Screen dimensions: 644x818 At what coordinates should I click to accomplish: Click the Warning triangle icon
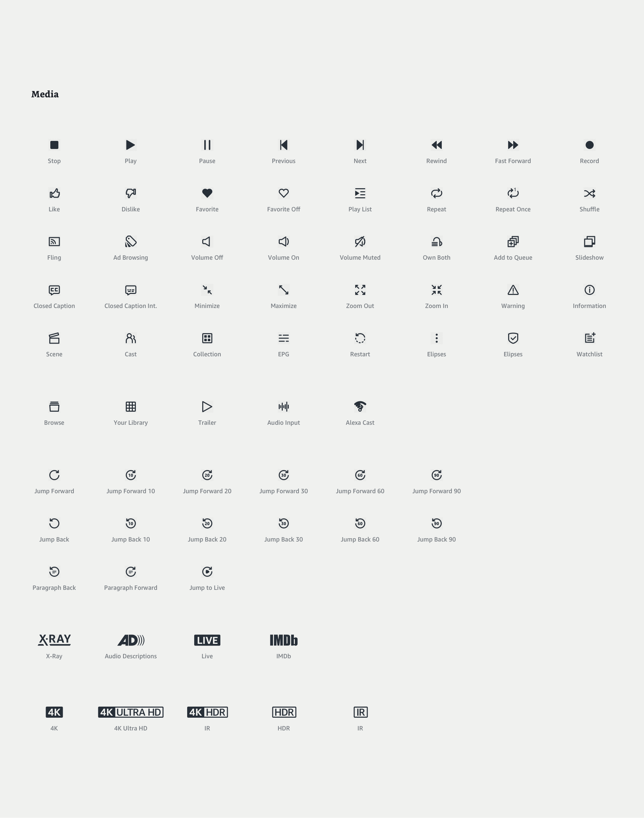513,290
